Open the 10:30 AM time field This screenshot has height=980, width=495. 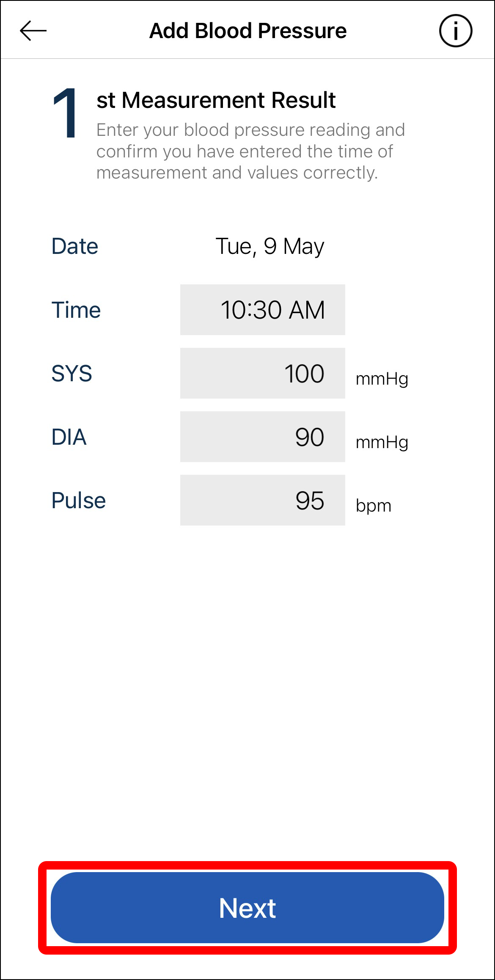pyautogui.click(x=263, y=310)
